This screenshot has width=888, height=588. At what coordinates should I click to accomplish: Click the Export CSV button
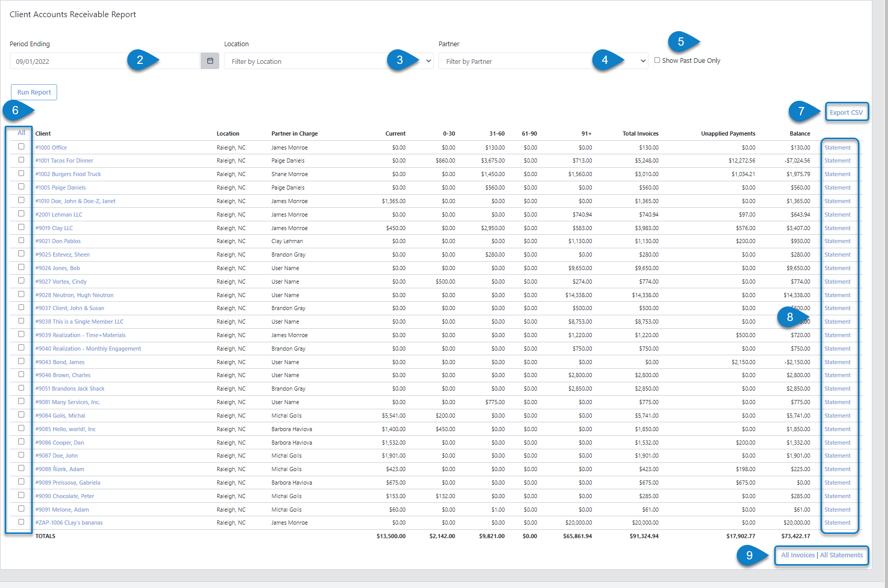(x=846, y=111)
